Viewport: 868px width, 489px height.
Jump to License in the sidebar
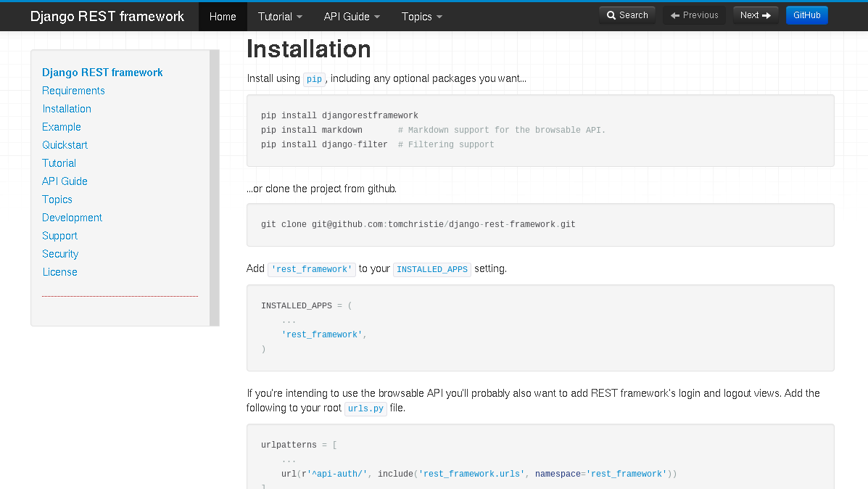59,272
